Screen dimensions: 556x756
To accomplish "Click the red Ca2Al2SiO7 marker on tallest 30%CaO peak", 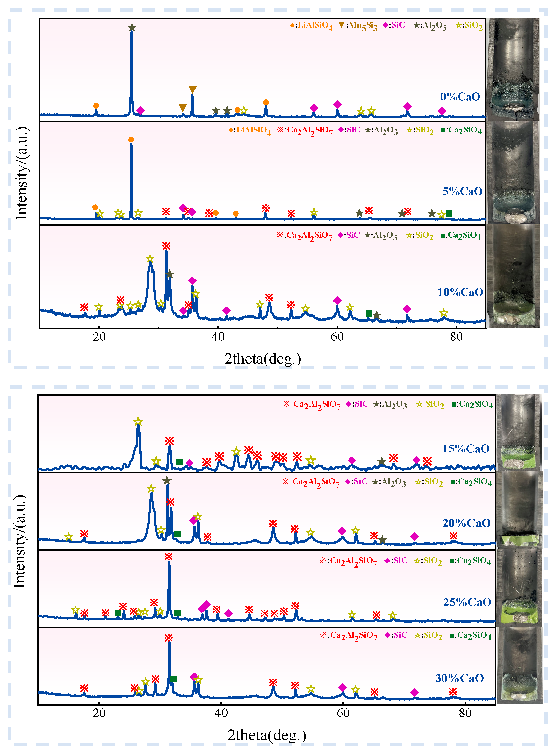I will click(169, 638).
